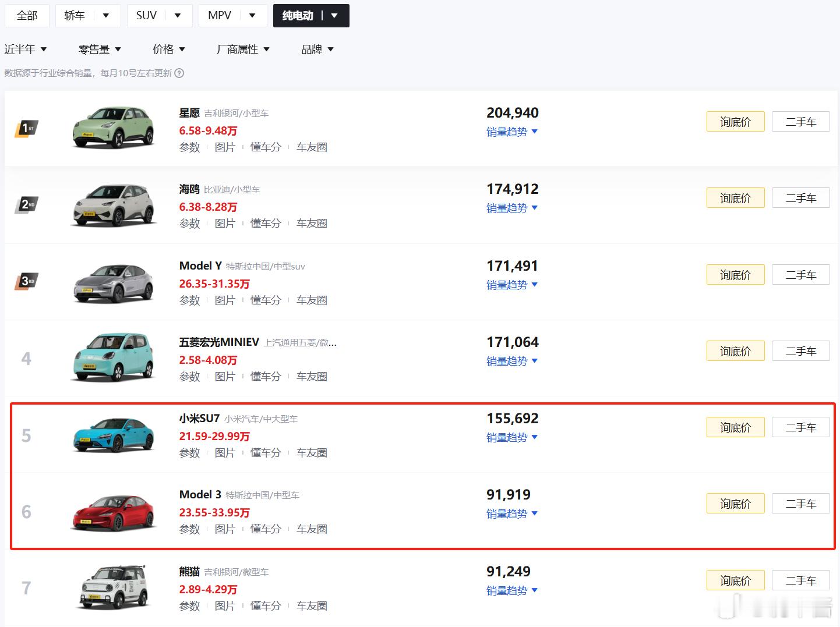Expand the MPV dropdown arrow
The width and height of the screenshot is (840, 627).
[252, 16]
